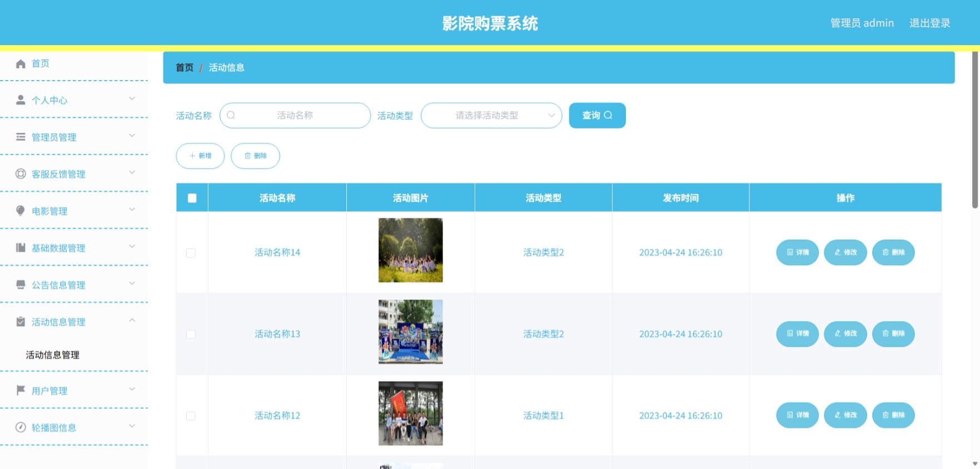Screen dimensions: 980x469
Task: Click the 活动名称 column header
Action: [x=277, y=198]
